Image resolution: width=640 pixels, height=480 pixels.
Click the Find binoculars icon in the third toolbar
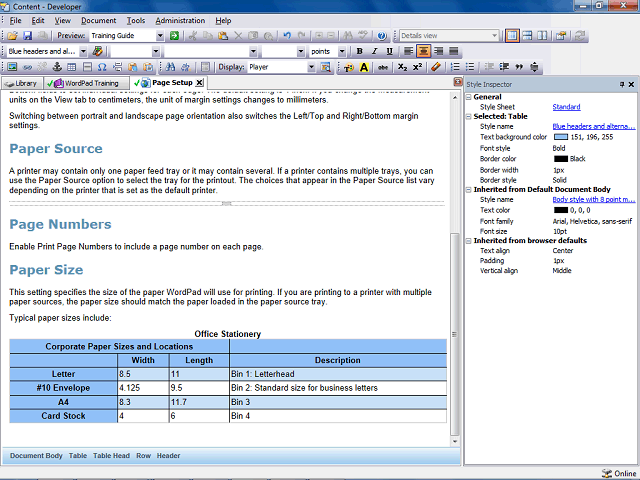pos(170,67)
